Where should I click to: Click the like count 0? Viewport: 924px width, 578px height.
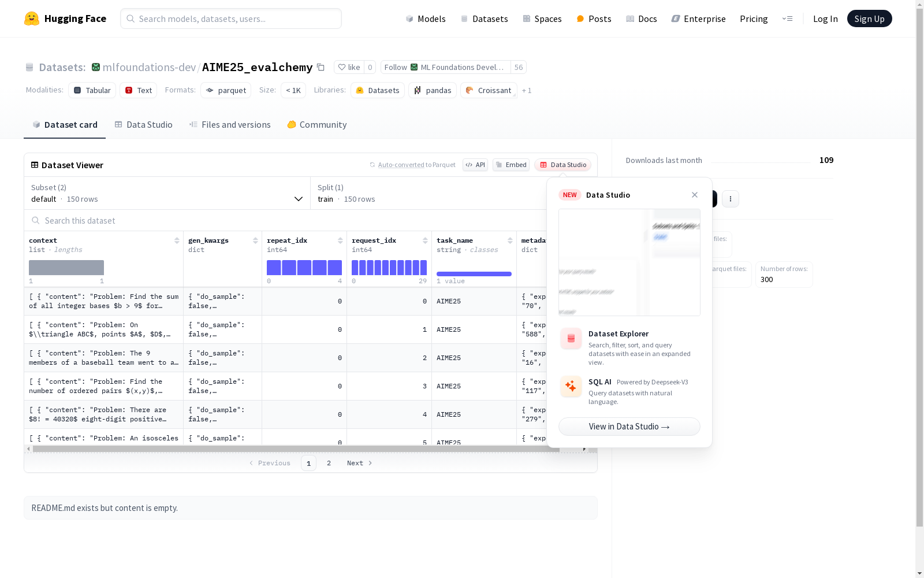pyautogui.click(x=370, y=67)
